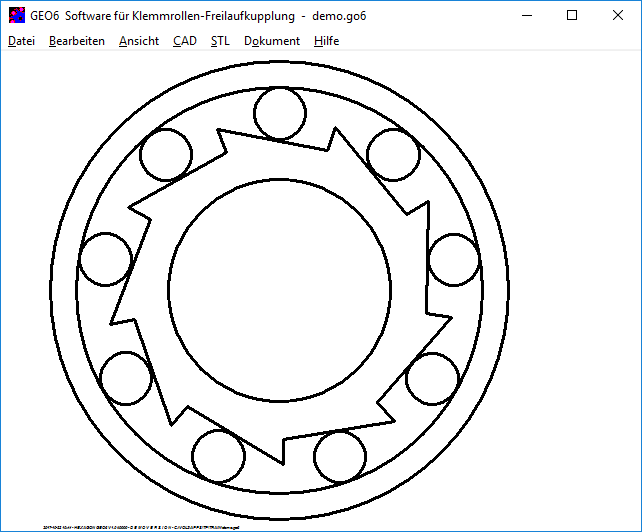Click the leftmost roller circle
The height and width of the screenshot is (532, 642).
[x=105, y=258]
